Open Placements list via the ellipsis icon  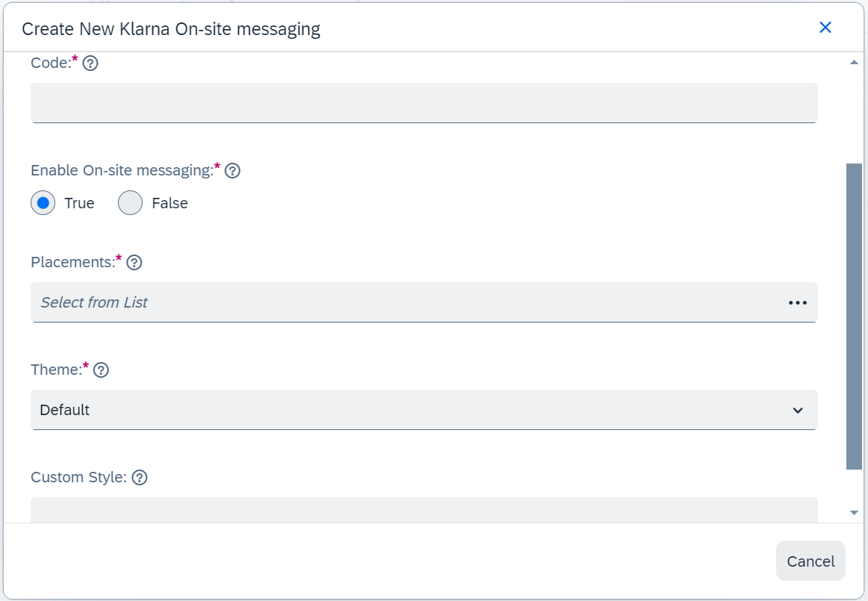coord(797,302)
